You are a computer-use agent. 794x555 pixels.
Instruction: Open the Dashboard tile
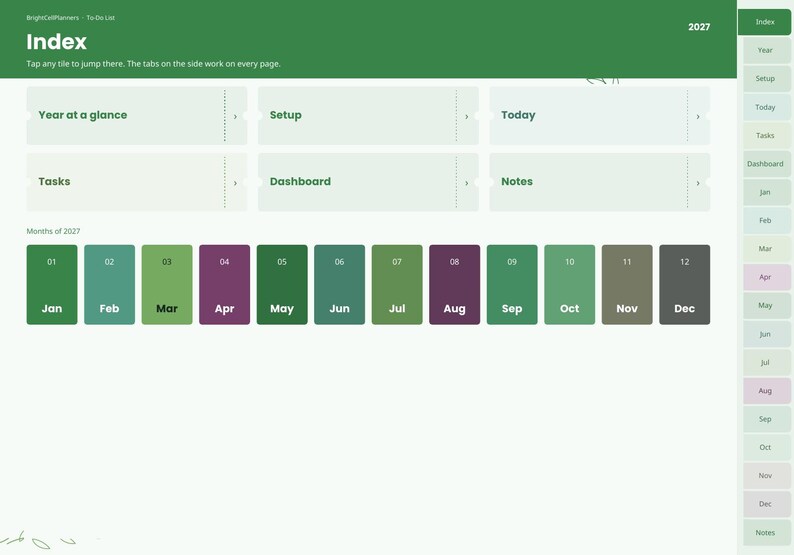(368, 182)
